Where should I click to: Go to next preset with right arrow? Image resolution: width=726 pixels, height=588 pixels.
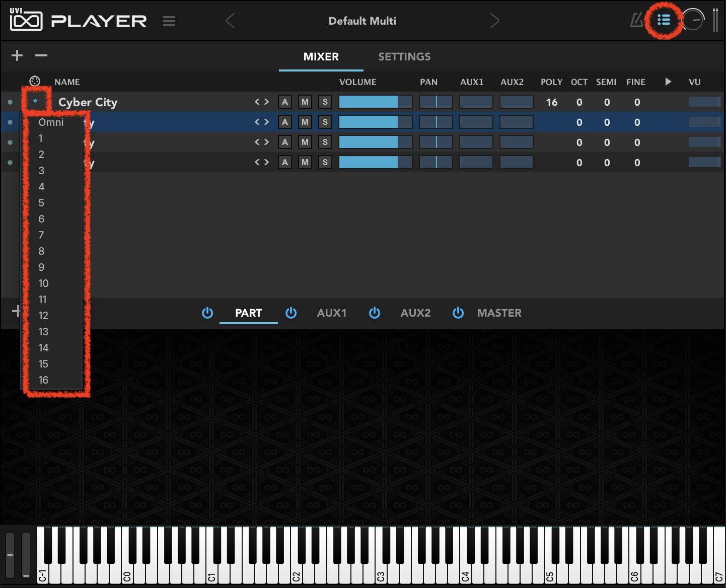[495, 21]
